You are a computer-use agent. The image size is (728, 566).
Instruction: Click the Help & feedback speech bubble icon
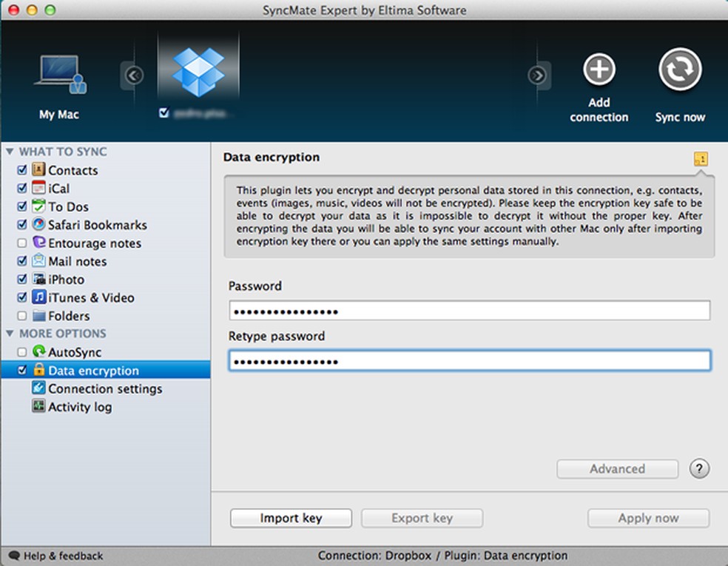[14, 556]
